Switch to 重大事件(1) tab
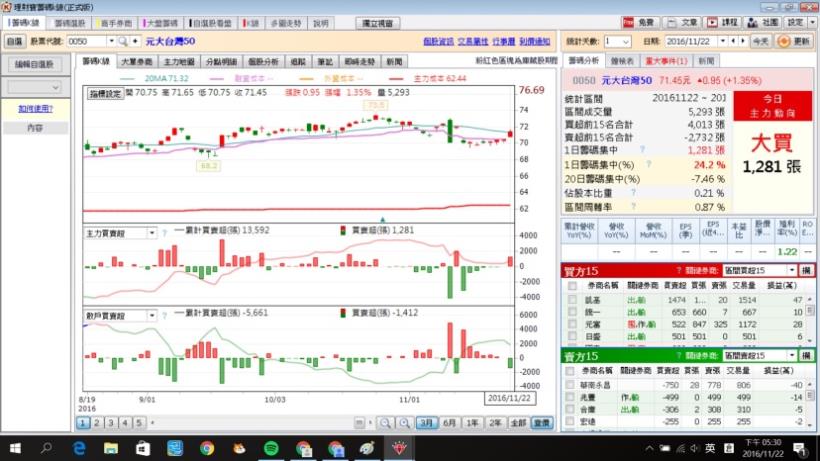820x461 pixels. (x=666, y=61)
